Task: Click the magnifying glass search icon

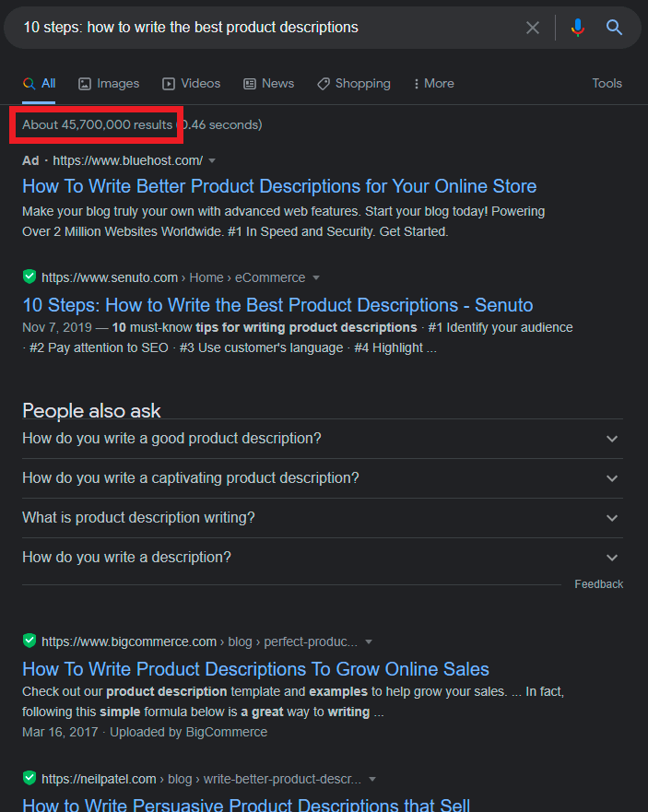Action: [615, 28]
